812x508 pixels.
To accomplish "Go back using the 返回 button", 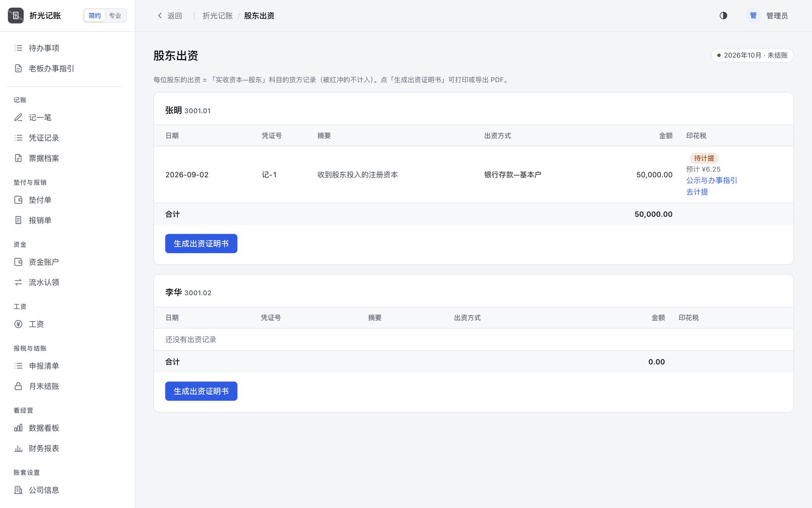I will (x=170, y=16).
